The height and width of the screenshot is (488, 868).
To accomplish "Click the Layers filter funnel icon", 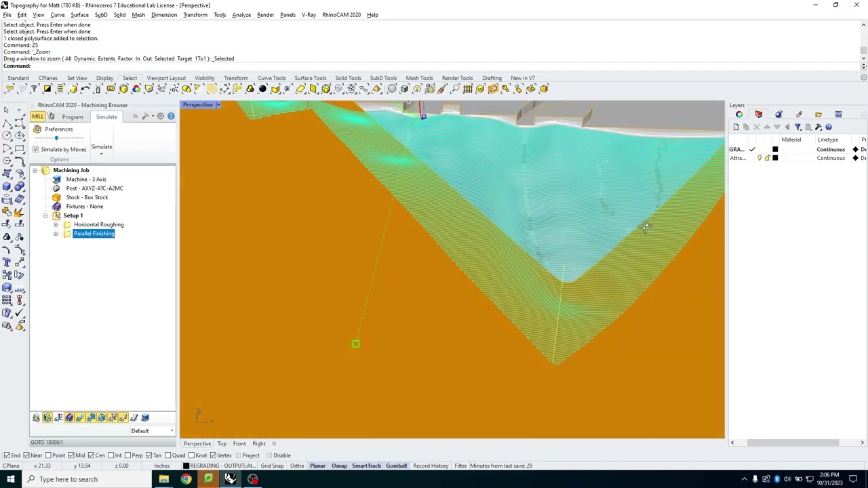I will pyautogui.click(x=797, y=127).
